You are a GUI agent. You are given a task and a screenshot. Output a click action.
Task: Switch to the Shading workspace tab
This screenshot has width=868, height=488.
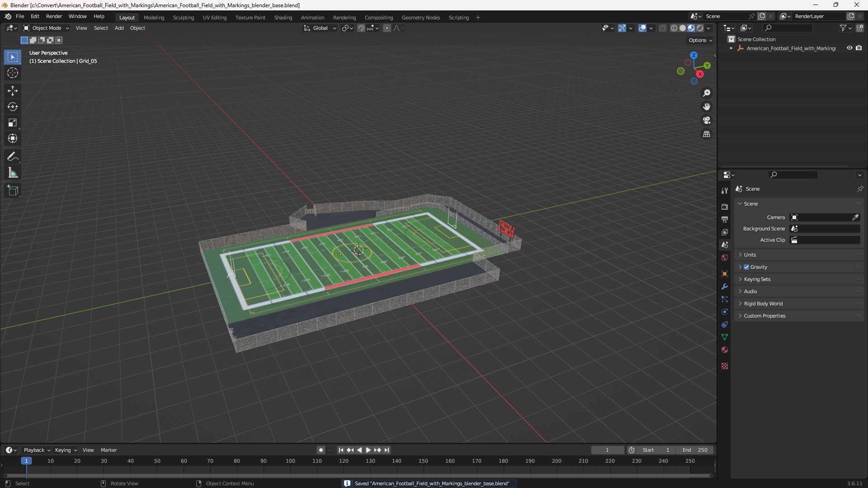[x=283, y=18]
